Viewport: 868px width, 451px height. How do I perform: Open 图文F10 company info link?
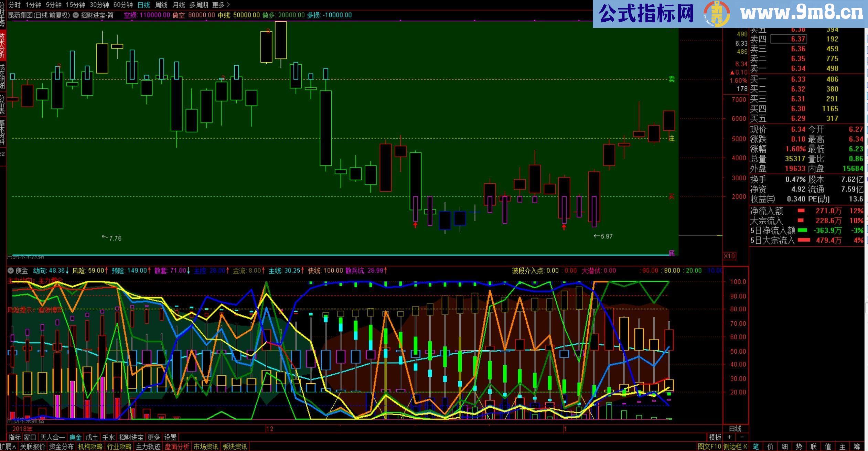[x=709, y=447]
